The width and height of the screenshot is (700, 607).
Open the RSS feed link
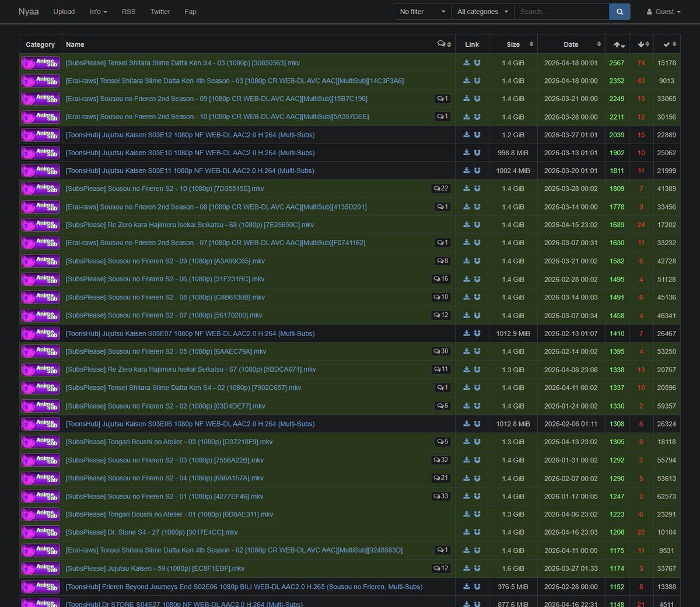(x=128, y=12)
